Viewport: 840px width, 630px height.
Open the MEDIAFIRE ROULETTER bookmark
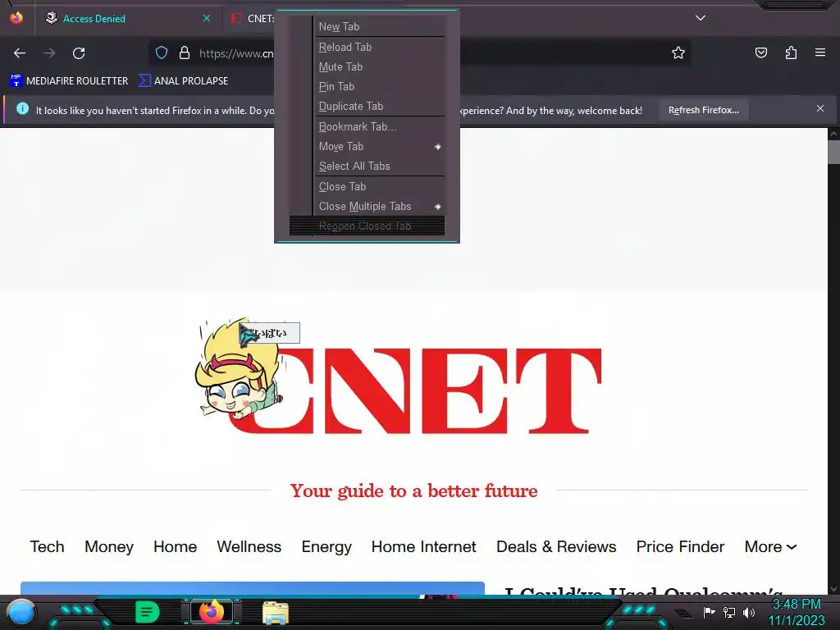coord(69,81)
